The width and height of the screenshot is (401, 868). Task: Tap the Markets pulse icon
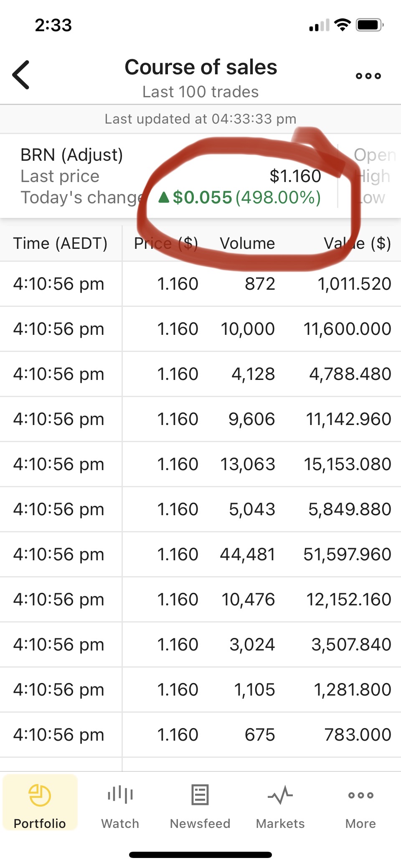coord(280,795)
